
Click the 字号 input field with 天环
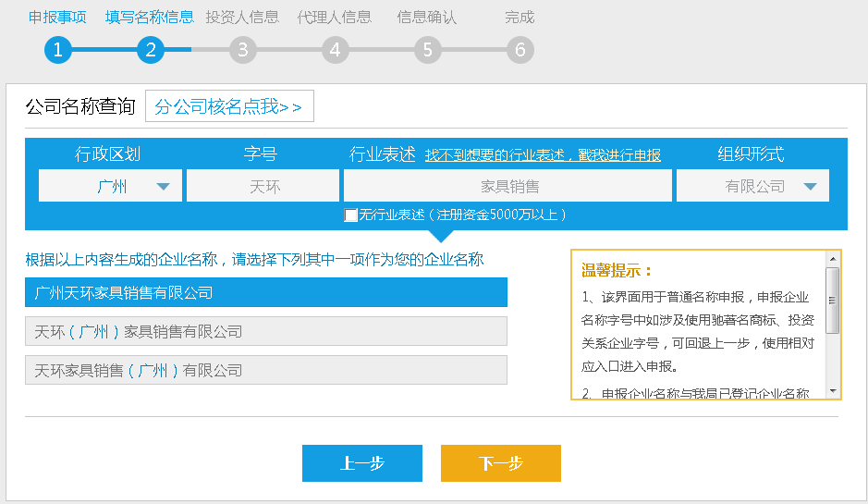263,186
